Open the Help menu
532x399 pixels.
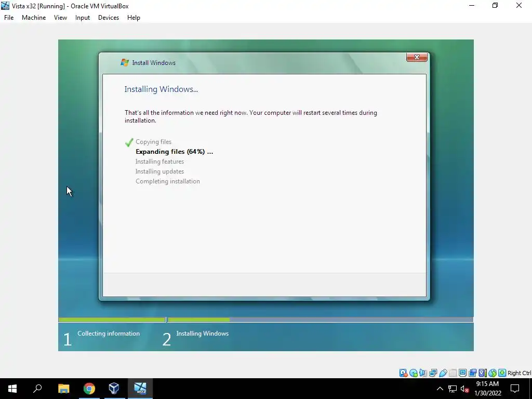point(134,18)
